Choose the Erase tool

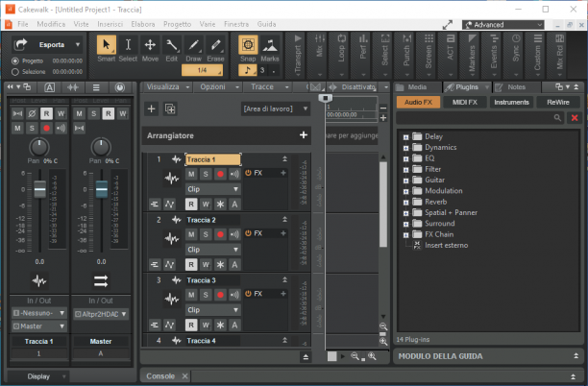pyautogui.click(x=215, y=45)
